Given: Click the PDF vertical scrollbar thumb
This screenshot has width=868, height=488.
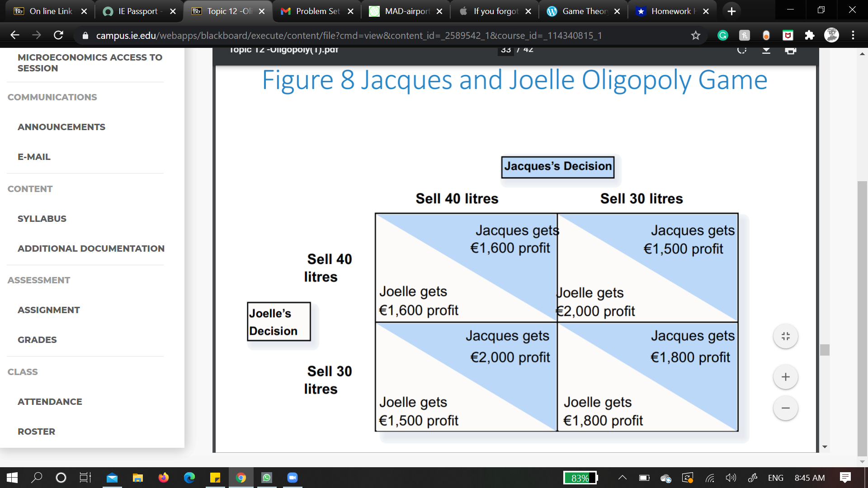Looking at the screenshot, I should [825, 350].
